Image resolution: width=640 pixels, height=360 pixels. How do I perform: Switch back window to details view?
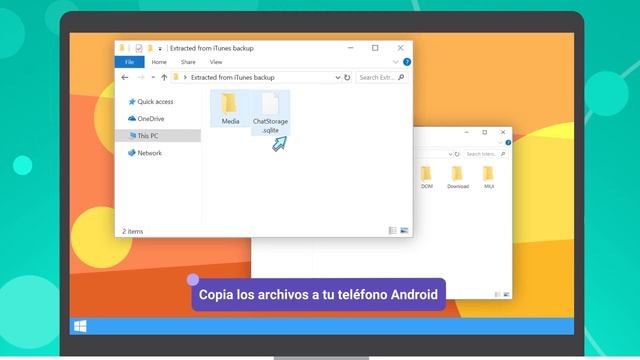(x=497, y=294)
